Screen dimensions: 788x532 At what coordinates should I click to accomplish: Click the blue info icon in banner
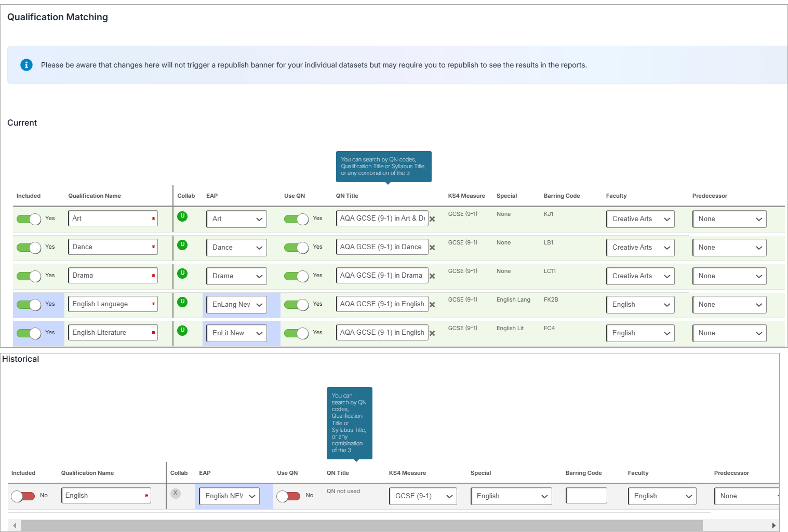[x=26, y=65]
